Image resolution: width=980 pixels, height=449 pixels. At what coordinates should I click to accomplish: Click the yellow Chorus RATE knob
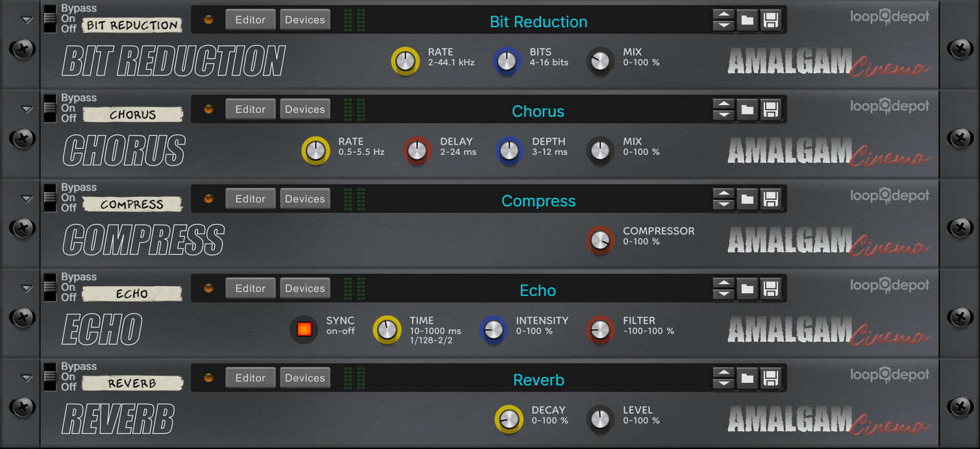[x=316, y=151]
